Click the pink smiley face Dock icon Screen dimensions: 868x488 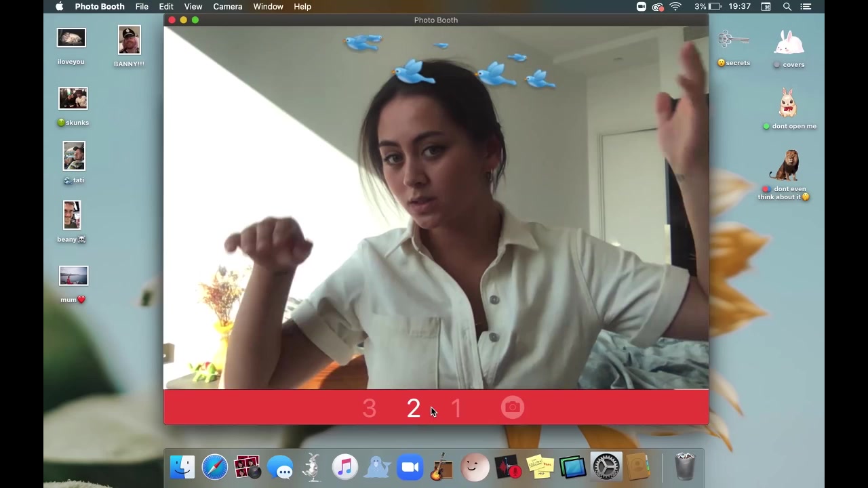click(475, 467)
